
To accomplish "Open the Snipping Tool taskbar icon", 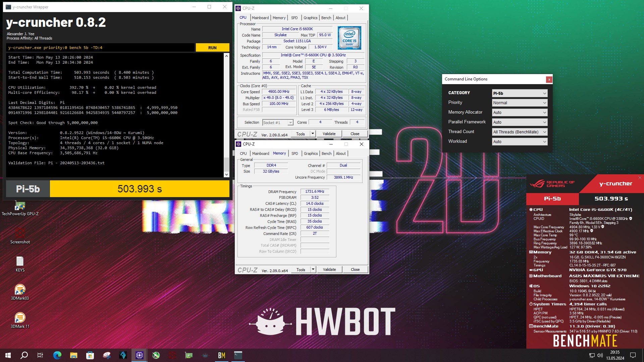I will coord(107,355).
